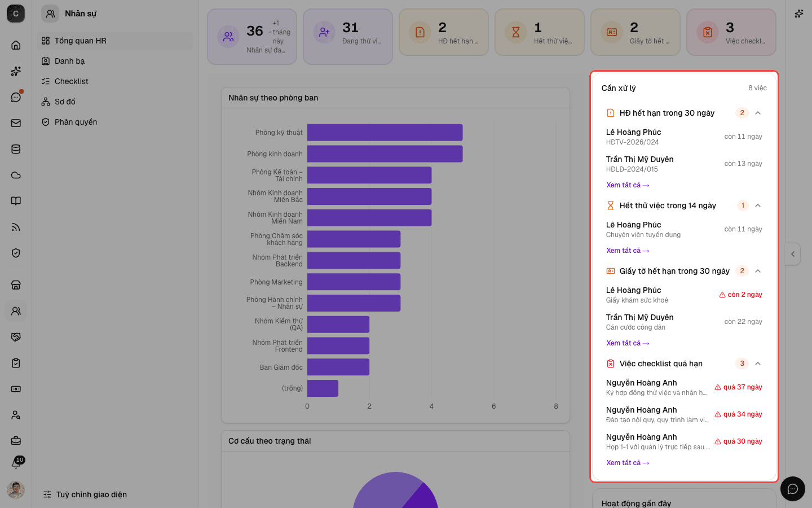Open the briefcase icon in the left rail
Screen dimensions: 812x508
click(16, 441)
